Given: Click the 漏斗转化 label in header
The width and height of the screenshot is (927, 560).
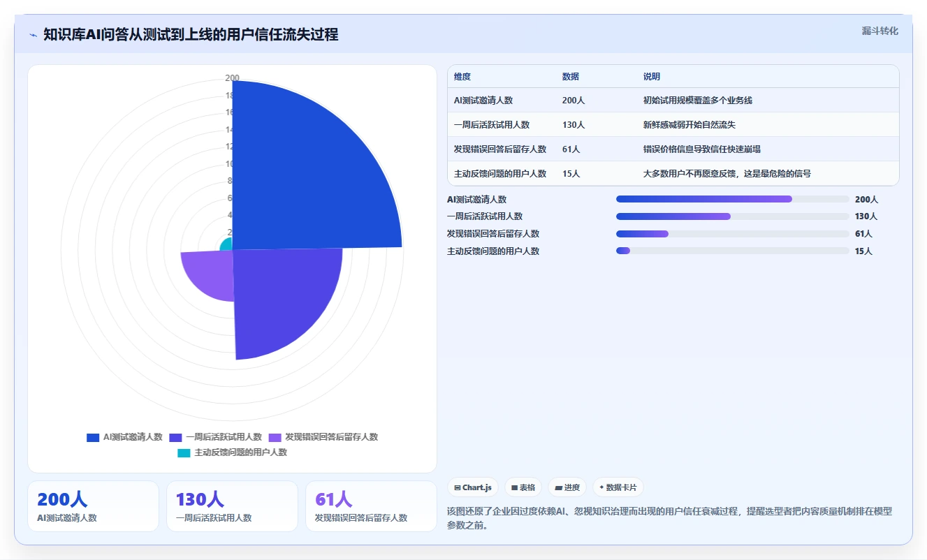Looking at the screenshot, I should (879, 31).
